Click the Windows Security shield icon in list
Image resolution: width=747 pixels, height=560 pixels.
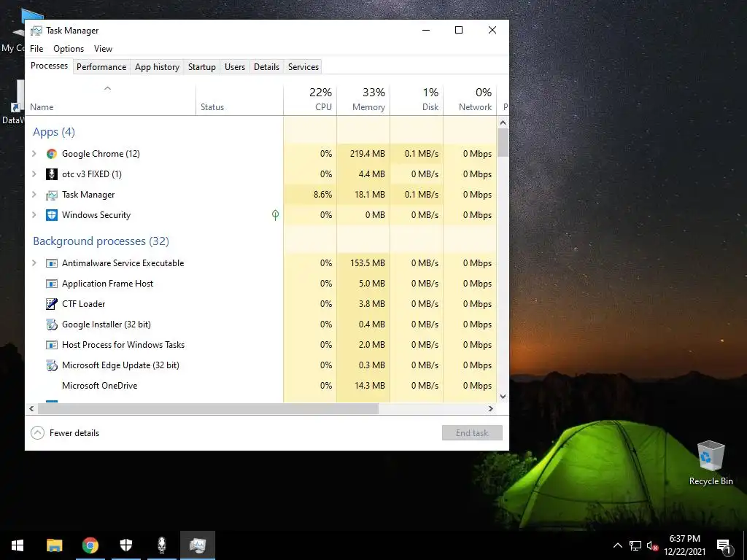(x=52, y=215)
